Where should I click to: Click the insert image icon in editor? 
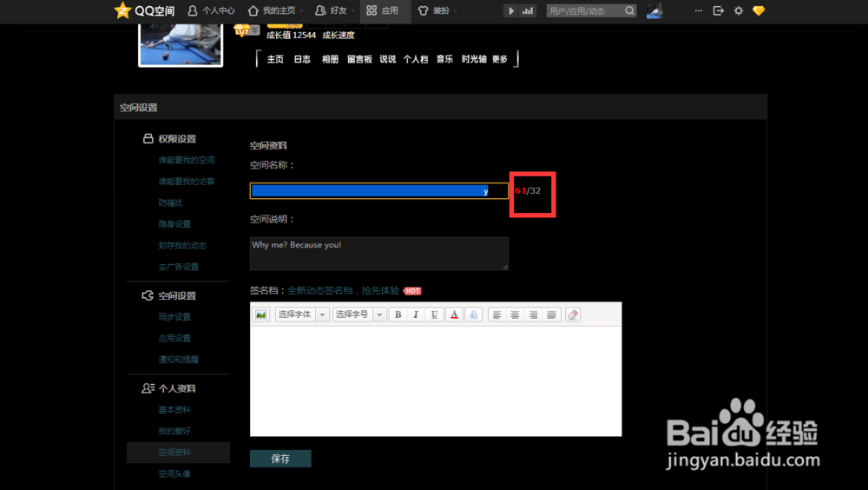[x=260, y=315]
